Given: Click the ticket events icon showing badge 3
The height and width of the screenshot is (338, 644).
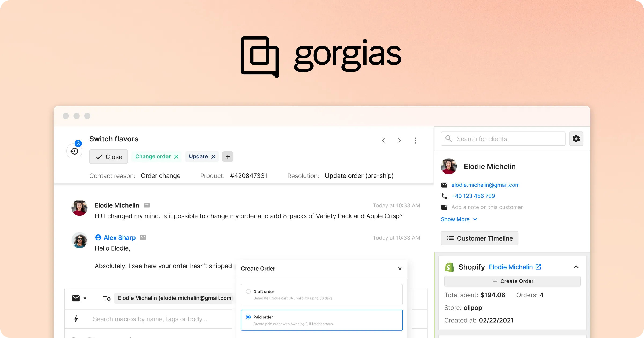Looking at the screenshot, I should [74, 151].
